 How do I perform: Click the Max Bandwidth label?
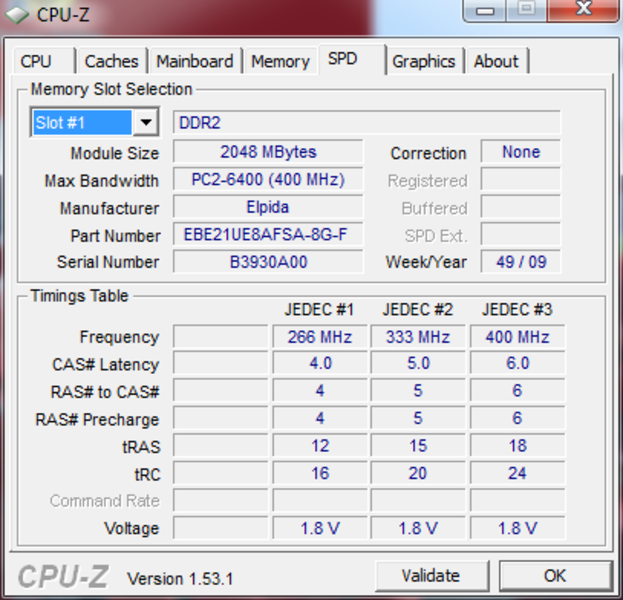[x=102, y=181]
